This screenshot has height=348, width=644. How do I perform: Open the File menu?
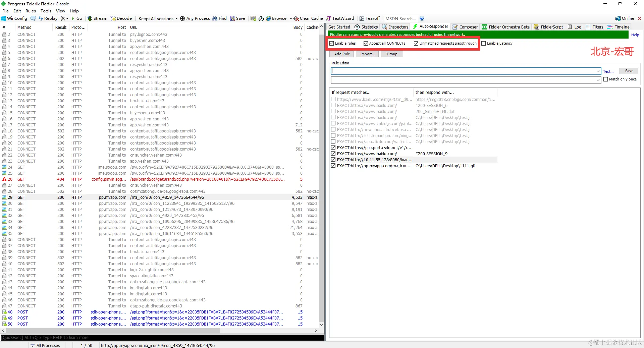(6, 11)
